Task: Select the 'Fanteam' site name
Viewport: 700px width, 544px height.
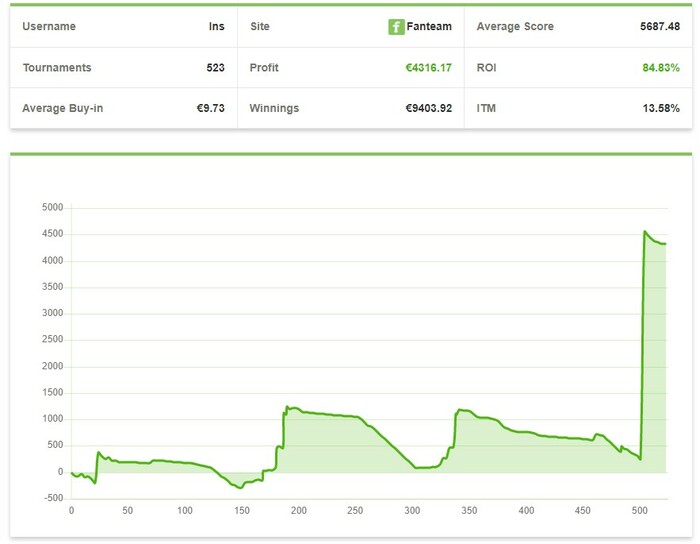Action: 429,26
